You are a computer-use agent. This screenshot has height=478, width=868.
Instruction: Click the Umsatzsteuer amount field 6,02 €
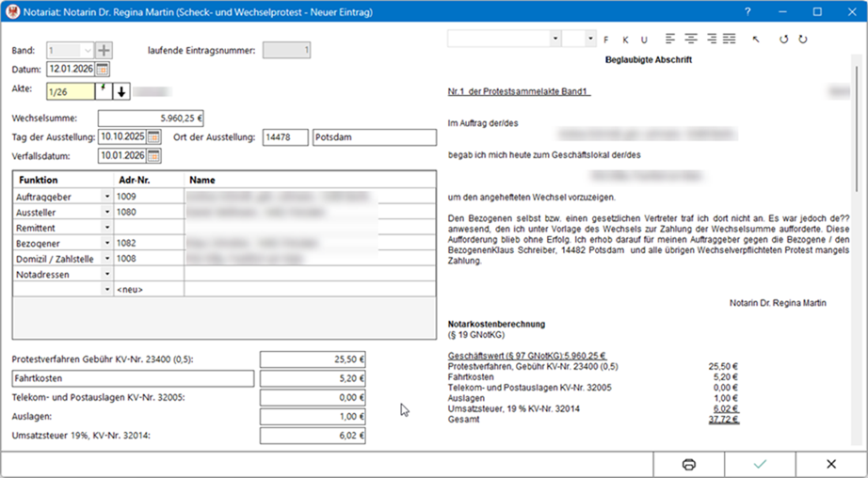[313, 436]
